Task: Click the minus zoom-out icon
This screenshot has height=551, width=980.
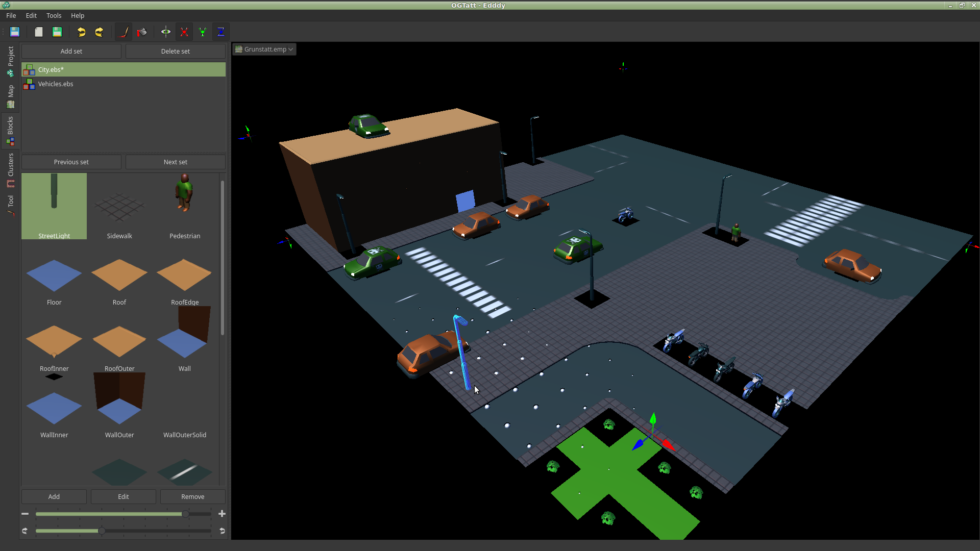Action: tap(25, 514)
